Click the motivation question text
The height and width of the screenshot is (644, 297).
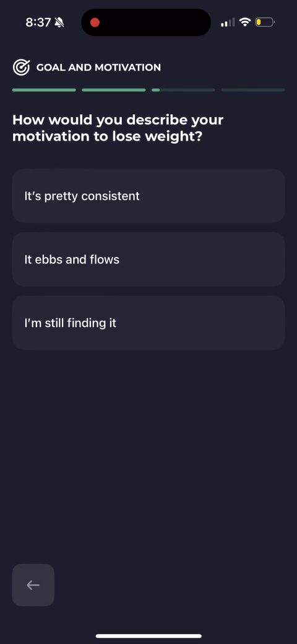pos(118,128)
